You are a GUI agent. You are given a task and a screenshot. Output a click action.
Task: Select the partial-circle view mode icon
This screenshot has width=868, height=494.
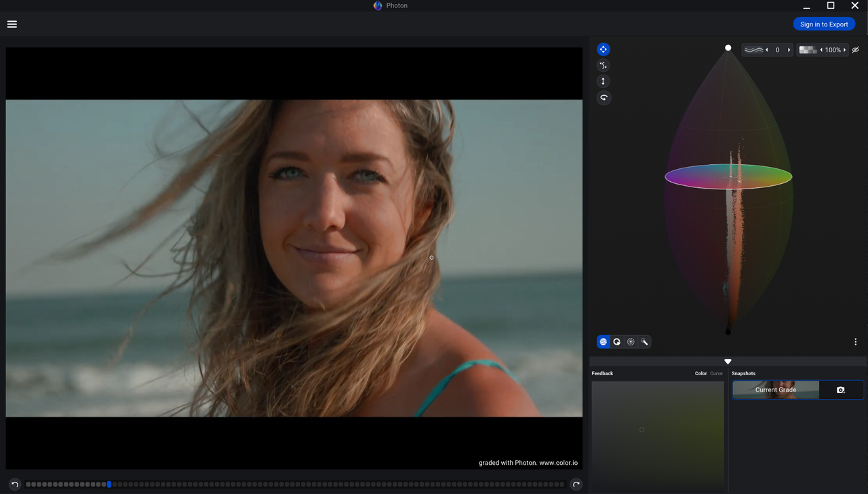(x=617, y=342)
